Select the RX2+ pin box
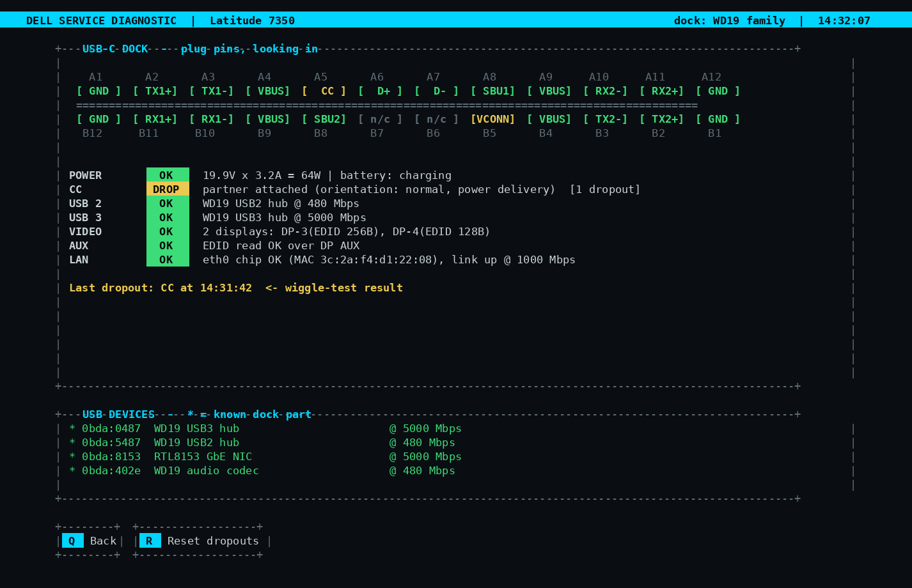This screenshot has width=912, height=588. click(662, 91)
